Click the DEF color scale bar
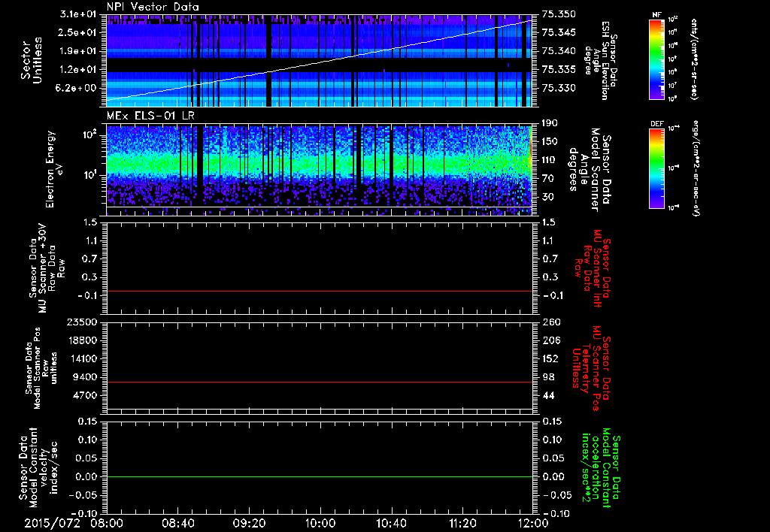 (x=656, y=167)
